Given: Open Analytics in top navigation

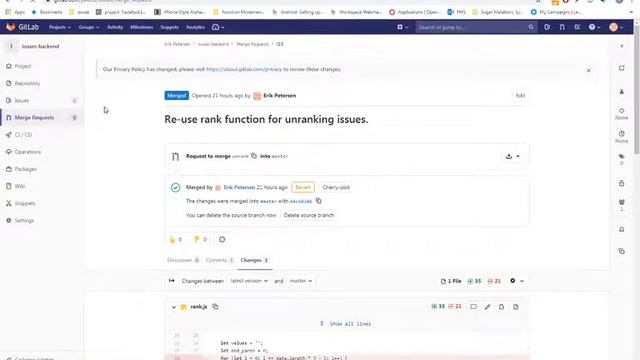Looking at the screenshot, I should pos(195,27).
